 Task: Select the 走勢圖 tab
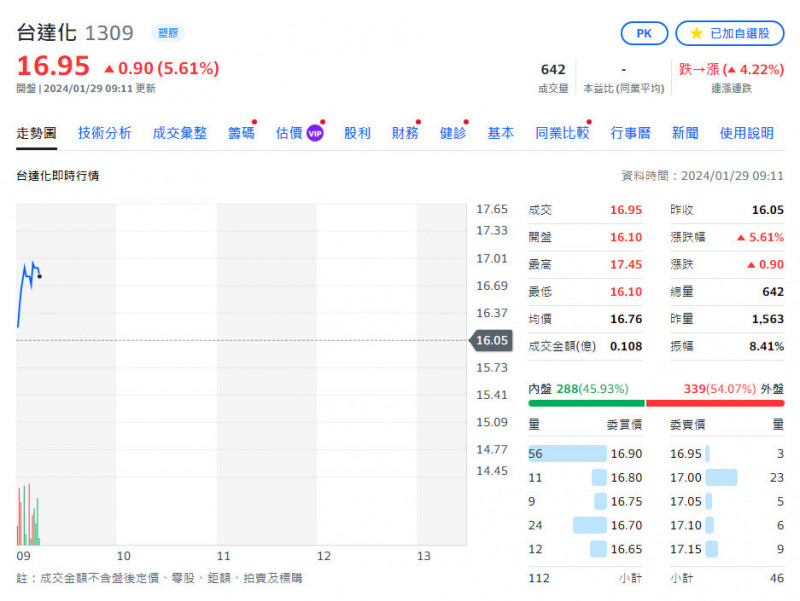pos(36,133)
